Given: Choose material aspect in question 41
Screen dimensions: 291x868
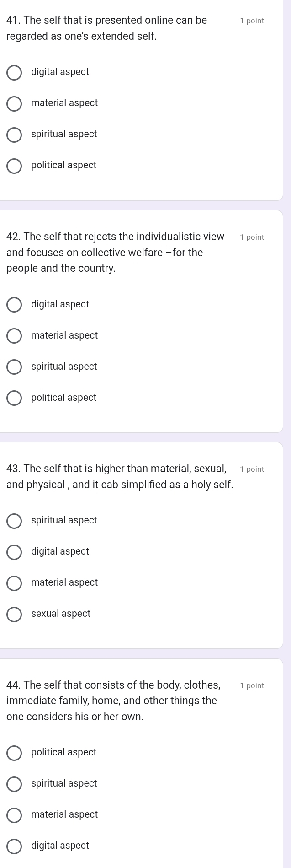Looking at the screenshot, I should tap(14, 103).
